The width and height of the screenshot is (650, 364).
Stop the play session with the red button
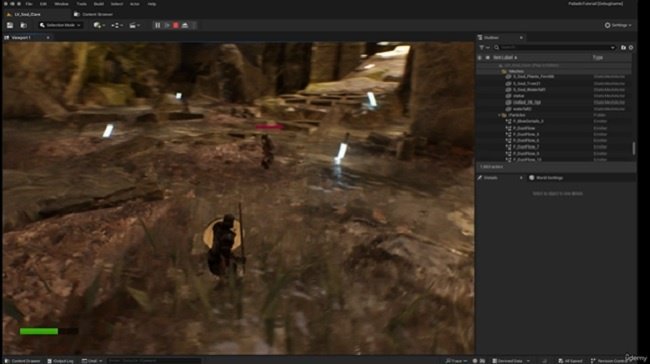[176, 25]
